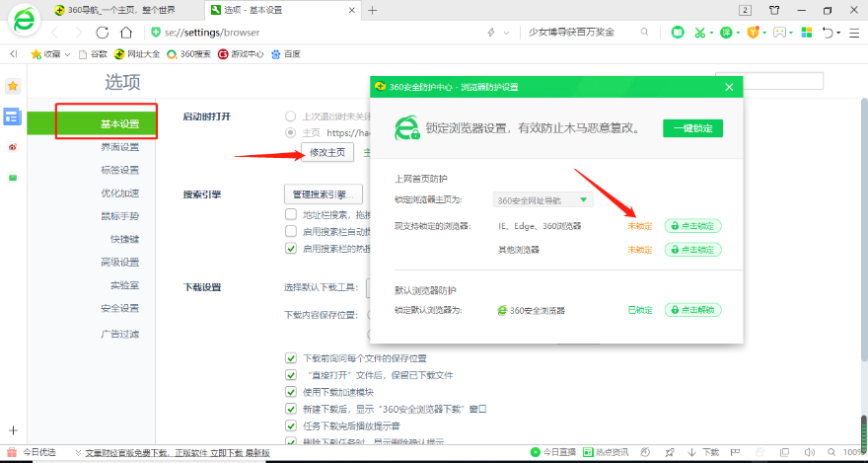Viewport: 868px width, 463px height.
Task: Click the scissors screenshot tool icon
Action: click(698, 33)
